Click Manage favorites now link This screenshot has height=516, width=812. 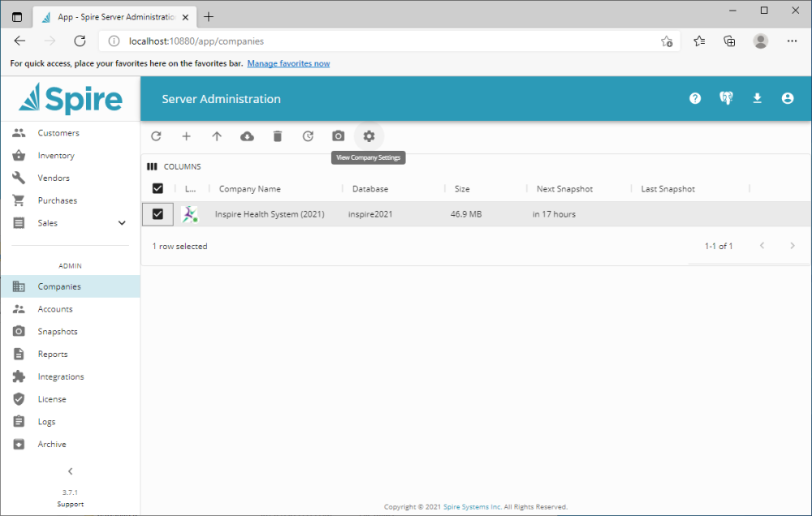tap(288, 63)
